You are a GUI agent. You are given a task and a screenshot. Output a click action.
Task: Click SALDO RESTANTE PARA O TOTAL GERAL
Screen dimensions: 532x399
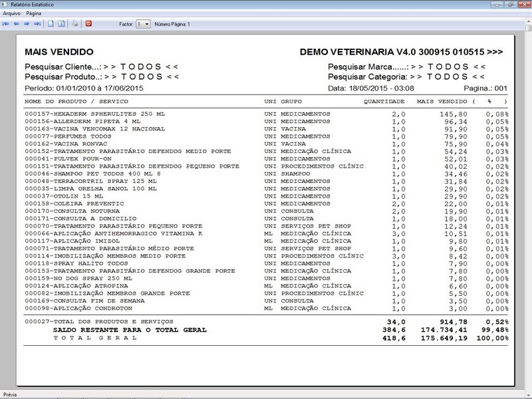coord(130,330)
